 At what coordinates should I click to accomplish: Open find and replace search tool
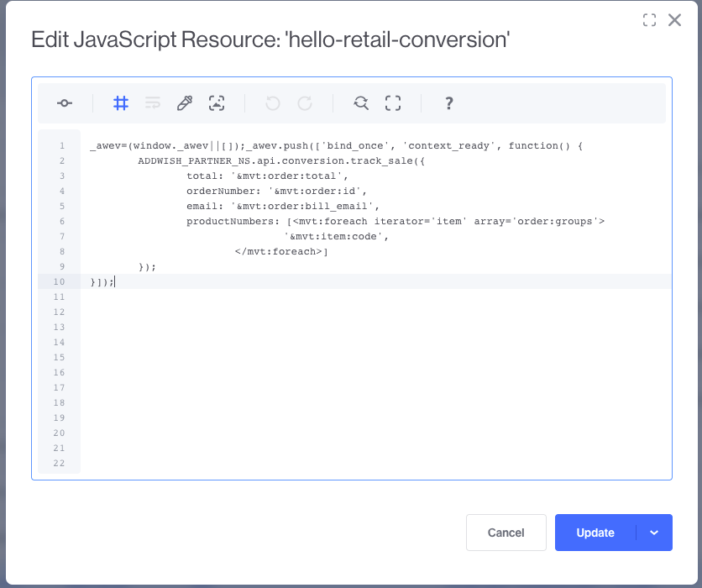point(361,103)
